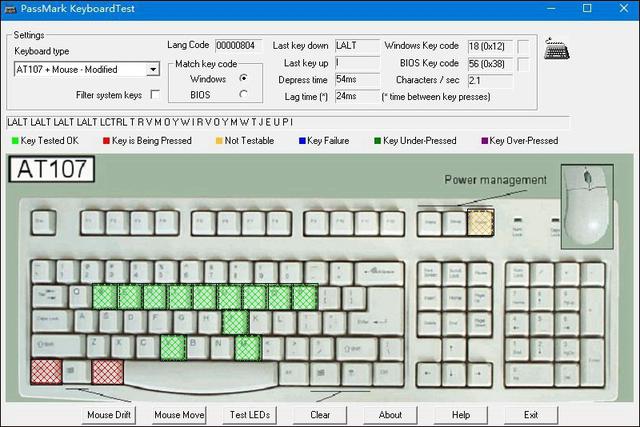Click the spacebar on the keyboard image
Image resolution: width=640 pixels, height=427 pixels.
(201, 374)
